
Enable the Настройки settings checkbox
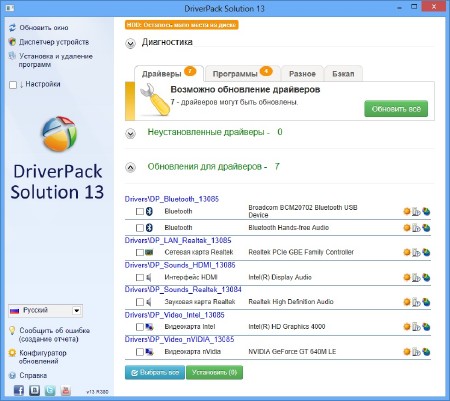tap(13, 85)
